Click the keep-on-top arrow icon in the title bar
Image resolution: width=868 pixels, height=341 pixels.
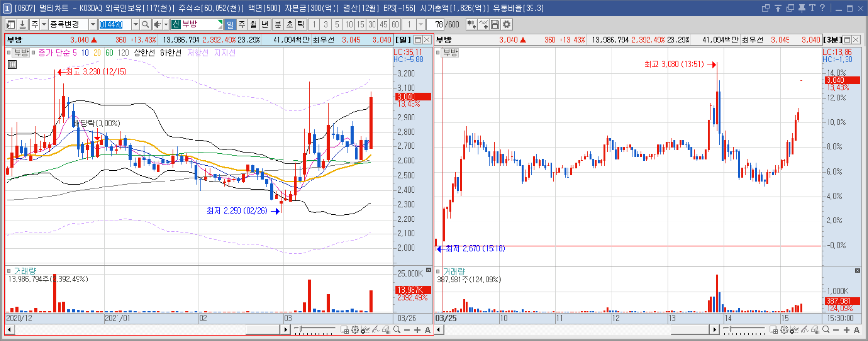[x=778, y=8]
